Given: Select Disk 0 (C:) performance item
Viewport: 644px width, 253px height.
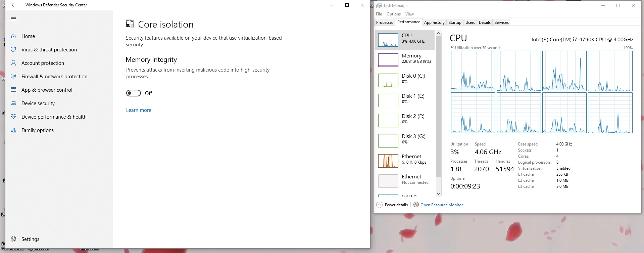Looking at the screenshot, I should pos(405,80).
